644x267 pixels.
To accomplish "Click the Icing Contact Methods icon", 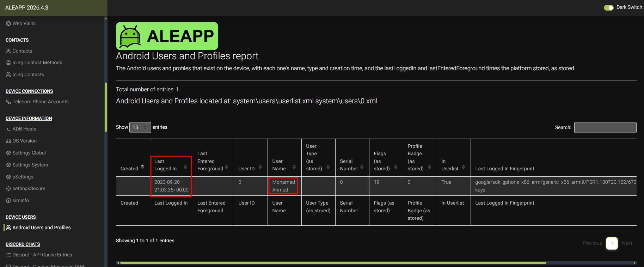I will click(x=8, y=63).
